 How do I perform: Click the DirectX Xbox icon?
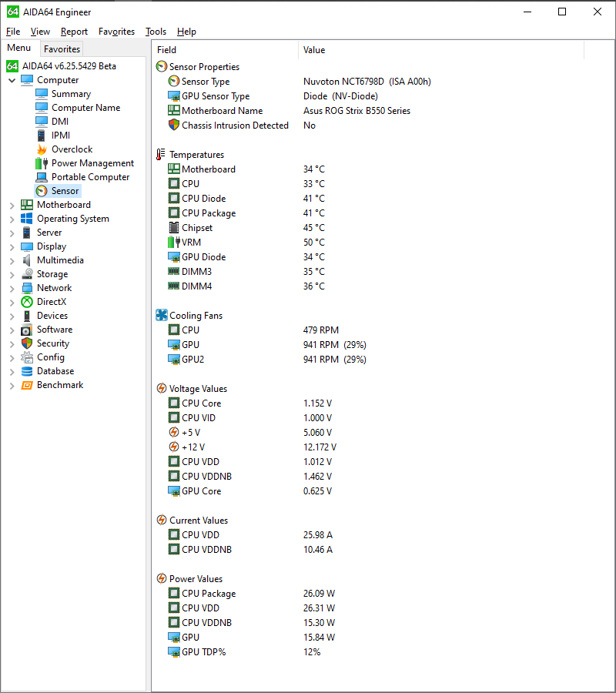[x=27, y=302]
